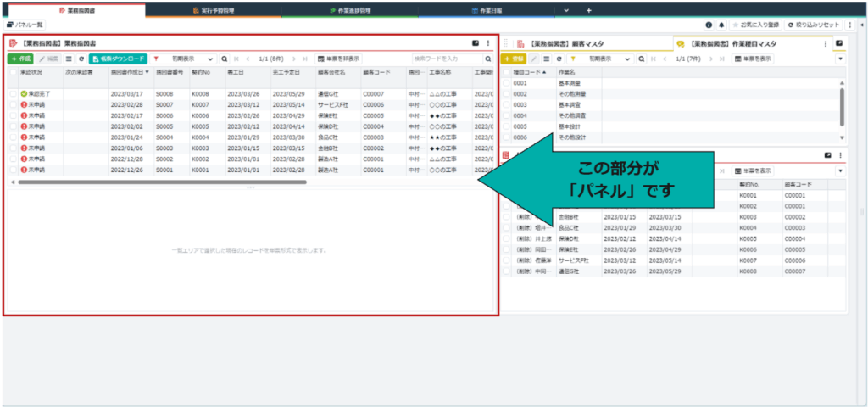Switch to the 実行予算管理 tab
The image size is (868, 408).
(x=216, y=10)
